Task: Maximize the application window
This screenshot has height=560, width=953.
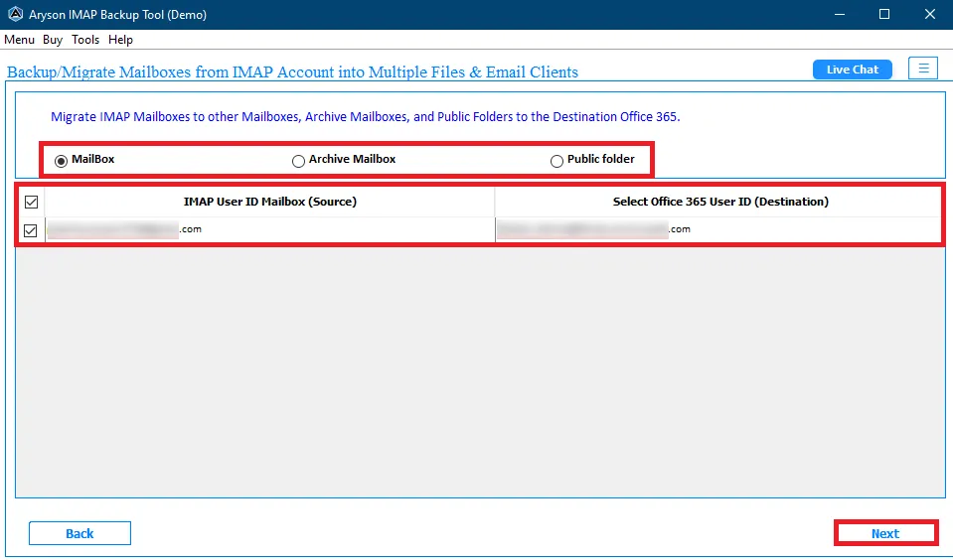Action: click(x=884, y=14)
